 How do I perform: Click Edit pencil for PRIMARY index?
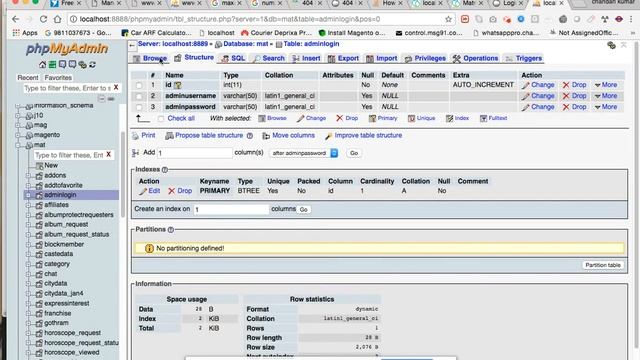click(142, 191)
